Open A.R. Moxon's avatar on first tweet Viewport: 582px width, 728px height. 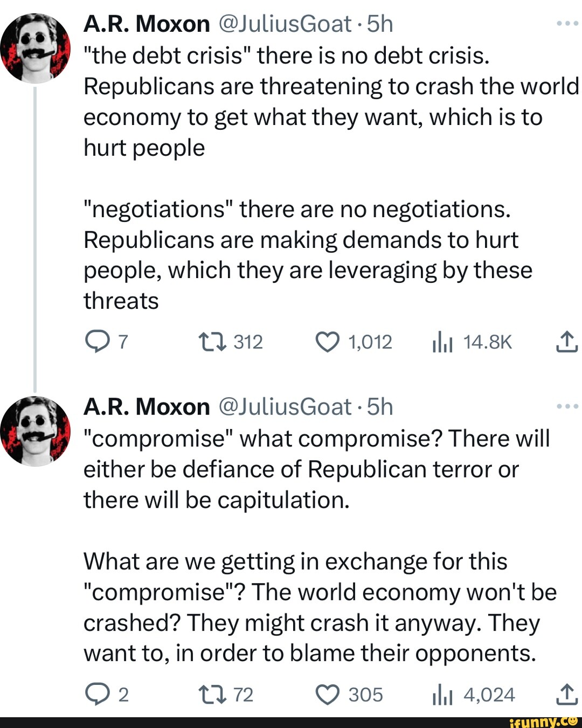click(36, 48)
